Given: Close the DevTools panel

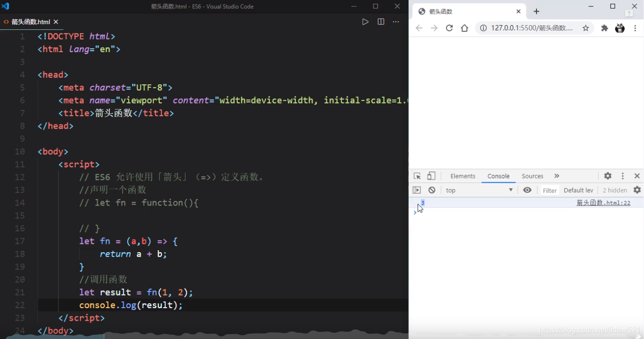Looking at the screenshot, I should click(637, 176).
